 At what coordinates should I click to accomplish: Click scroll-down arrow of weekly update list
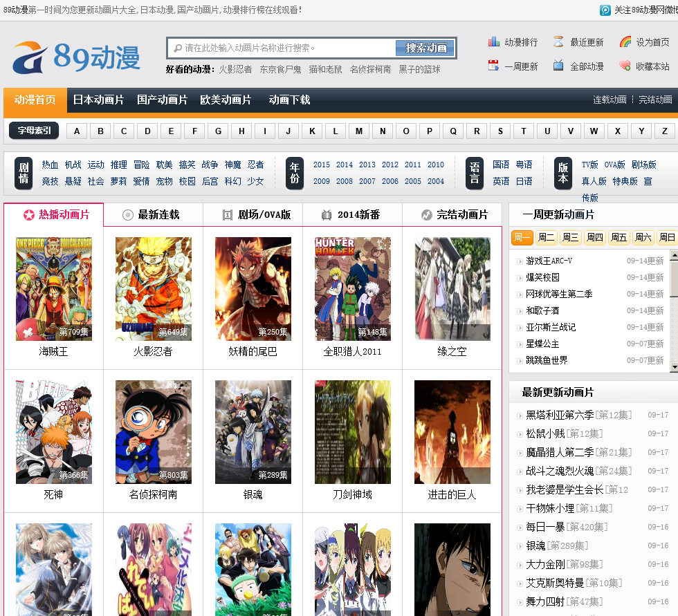tap(674, 368)
